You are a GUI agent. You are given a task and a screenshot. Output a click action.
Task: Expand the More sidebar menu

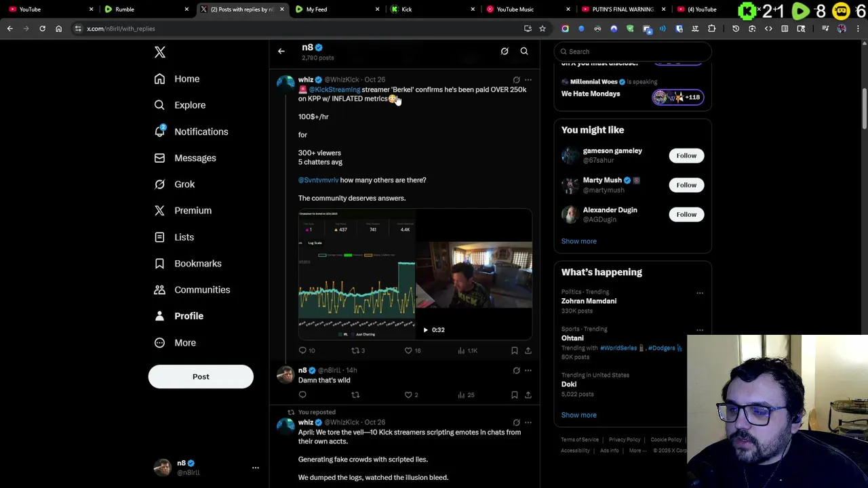pyautogui.click(x=175, y=343)
